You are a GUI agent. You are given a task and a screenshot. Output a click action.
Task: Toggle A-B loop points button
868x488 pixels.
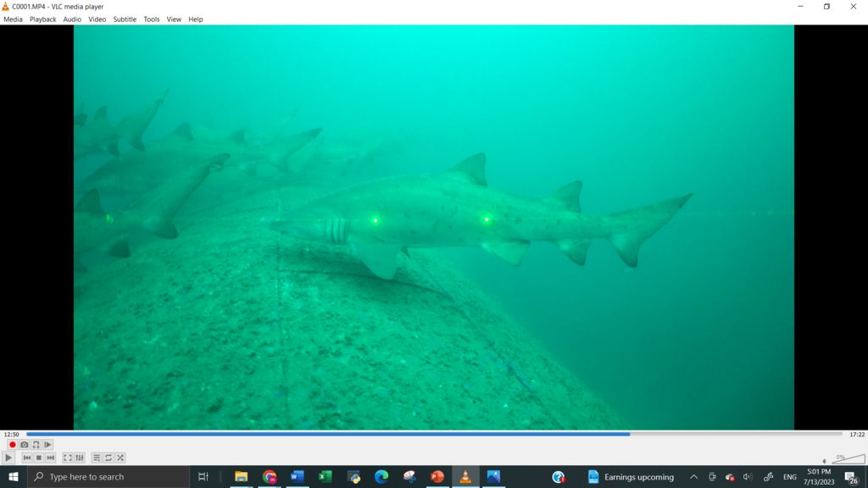tap(36, 445)
